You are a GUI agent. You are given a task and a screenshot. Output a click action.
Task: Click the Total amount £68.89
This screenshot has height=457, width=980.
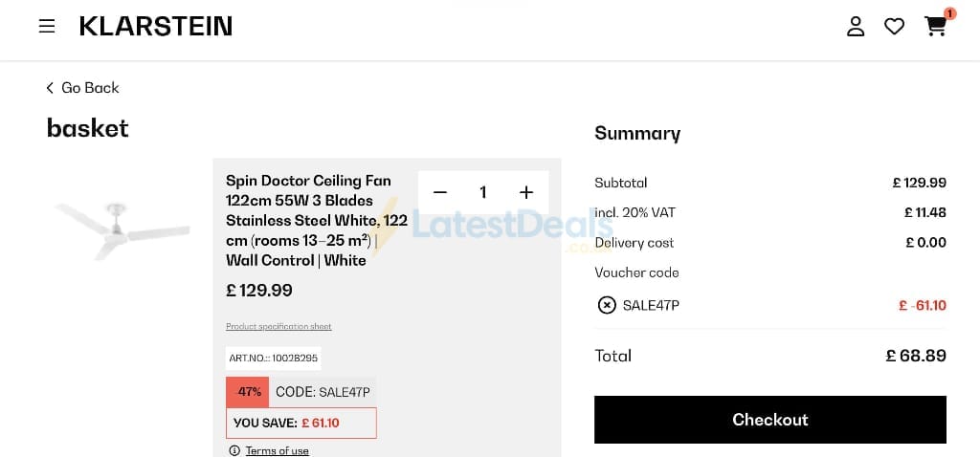[916, 356]
